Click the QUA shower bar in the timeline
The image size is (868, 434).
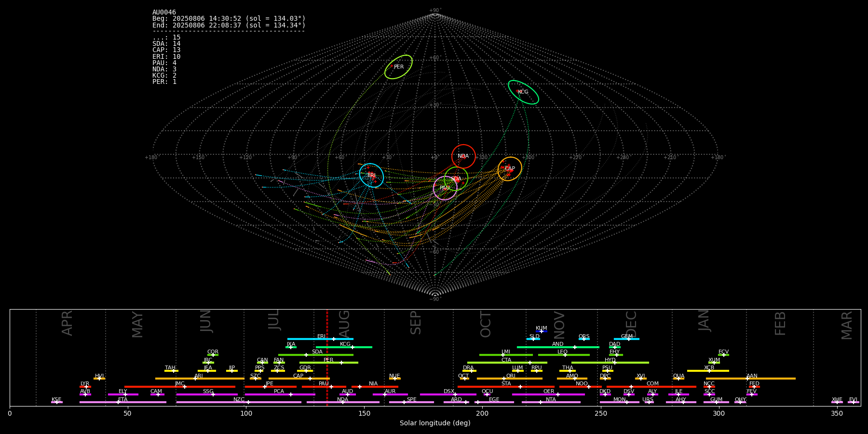(678, 379)
